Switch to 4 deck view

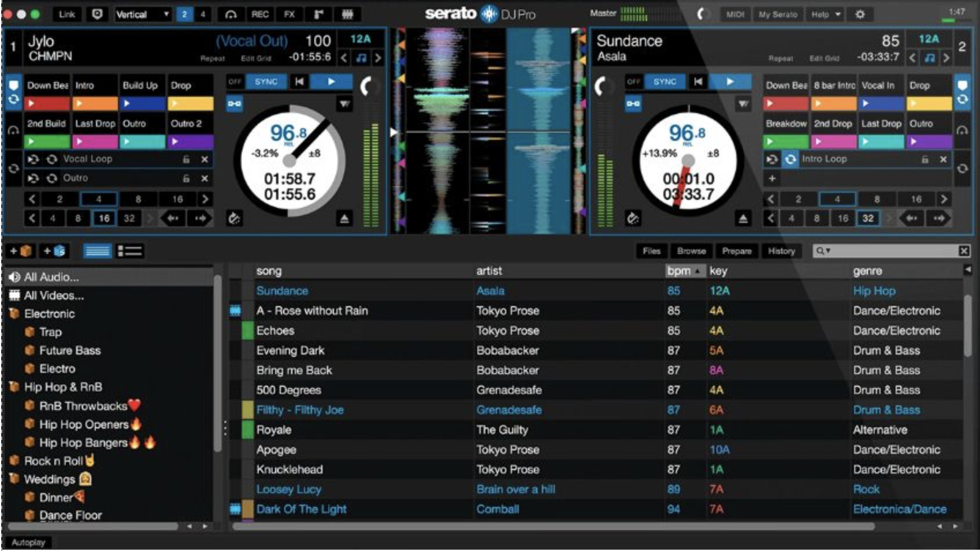pos(203,14)
